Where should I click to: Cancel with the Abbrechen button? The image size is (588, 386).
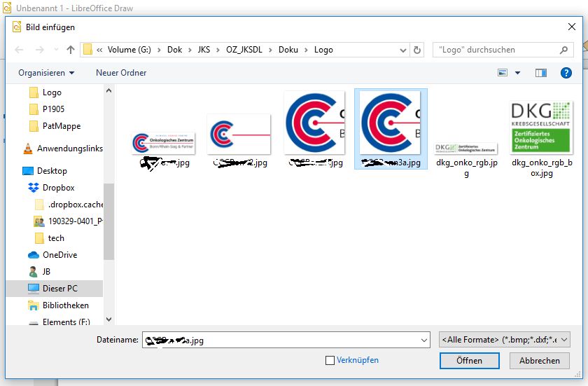point(539,361)
